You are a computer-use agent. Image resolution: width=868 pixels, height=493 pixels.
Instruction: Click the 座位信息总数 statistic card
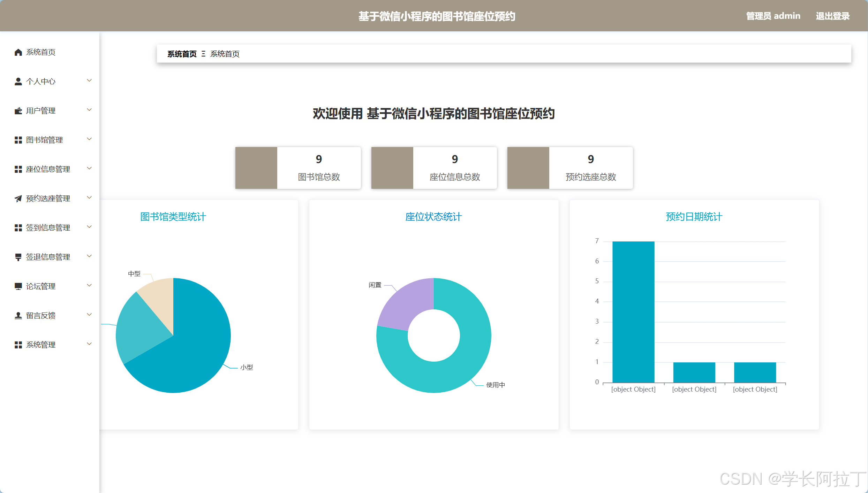434,168
